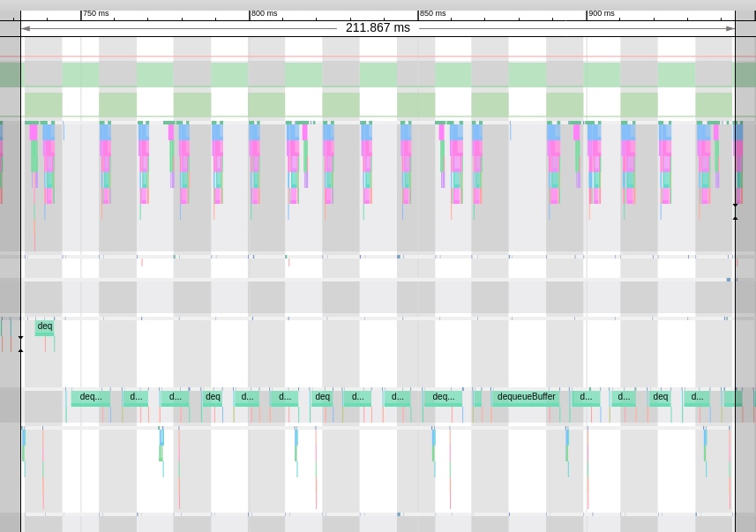The width and height of the screenshot is (756, 532).
Task: Click the left selection handle beside upper deq
Action: [20, 344]
